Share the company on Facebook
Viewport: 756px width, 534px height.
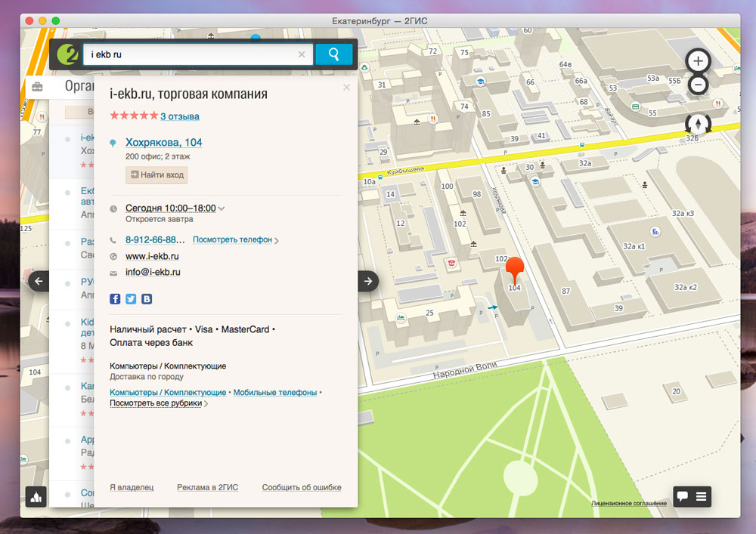click(x=116, y=299)
